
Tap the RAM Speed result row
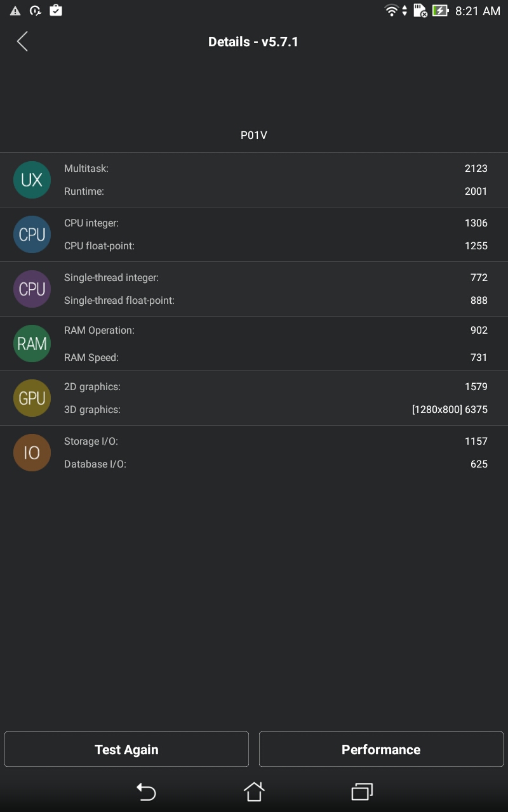click(x=276, y=358)
